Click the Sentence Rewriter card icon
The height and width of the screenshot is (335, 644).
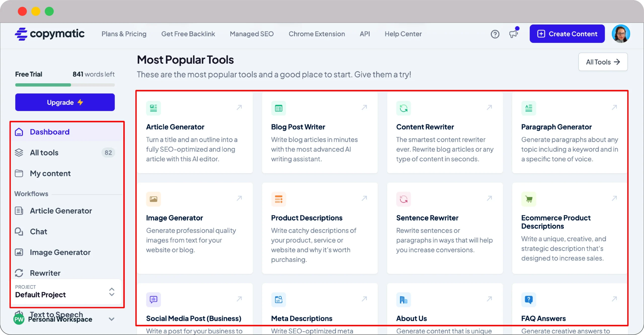(404, 199)
